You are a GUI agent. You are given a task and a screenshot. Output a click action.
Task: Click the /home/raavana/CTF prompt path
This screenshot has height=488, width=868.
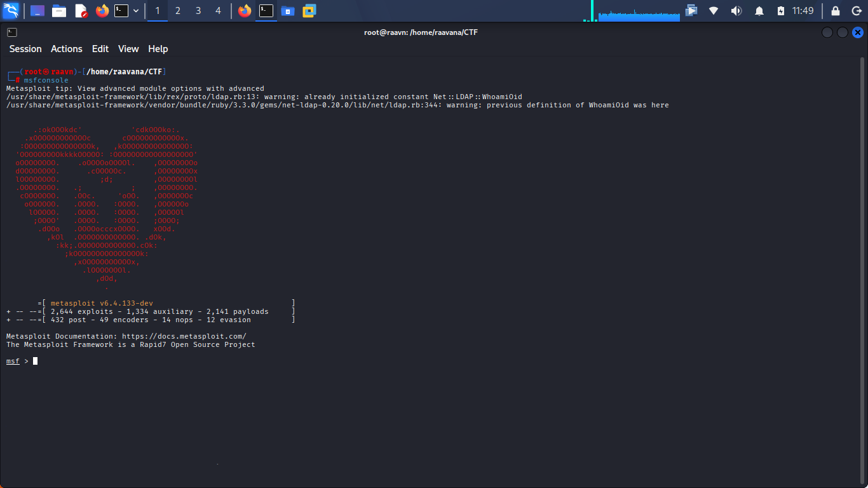coord(125,72)
